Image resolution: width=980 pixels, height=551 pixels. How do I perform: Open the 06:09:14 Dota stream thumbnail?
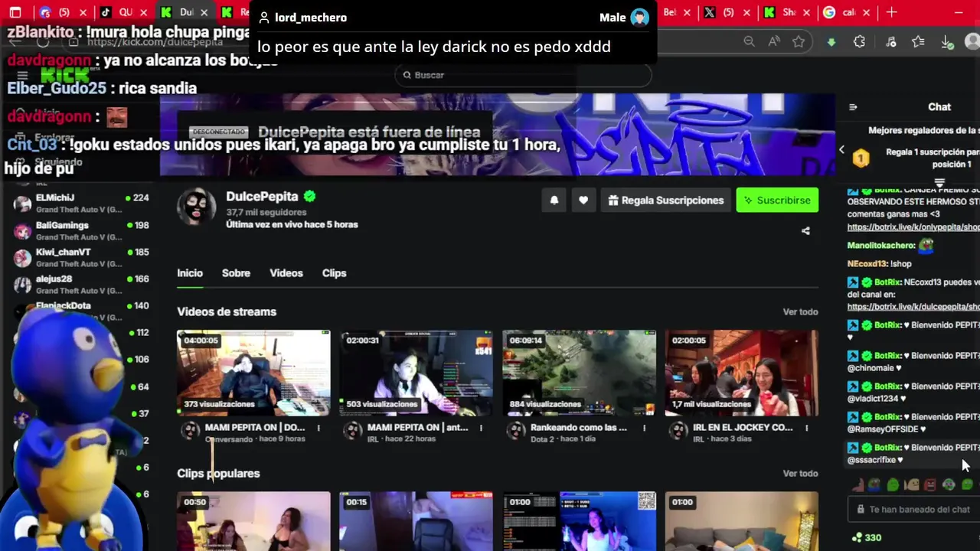click(x=579, y=373)
